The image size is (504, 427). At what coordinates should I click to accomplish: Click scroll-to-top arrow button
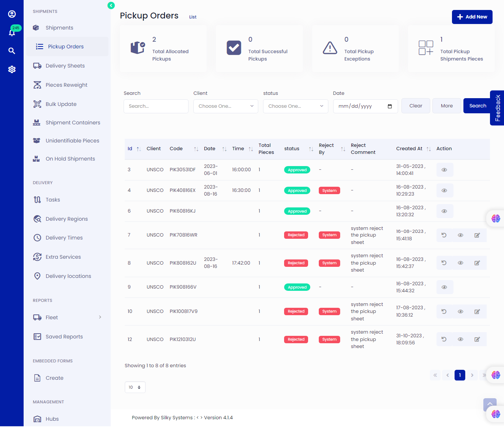(x=490, y=404)
